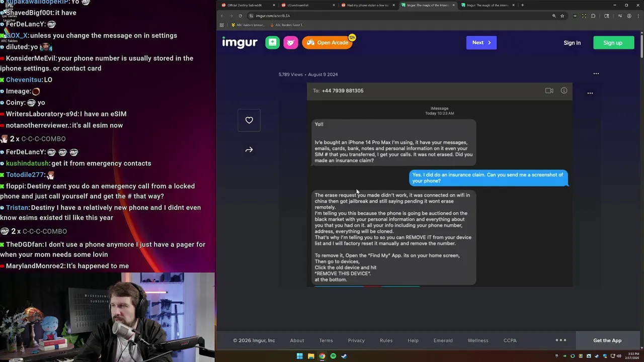The image size is (644, 362).
Task: Open the iMessage screenshot image
Action: tap(440, 185)
